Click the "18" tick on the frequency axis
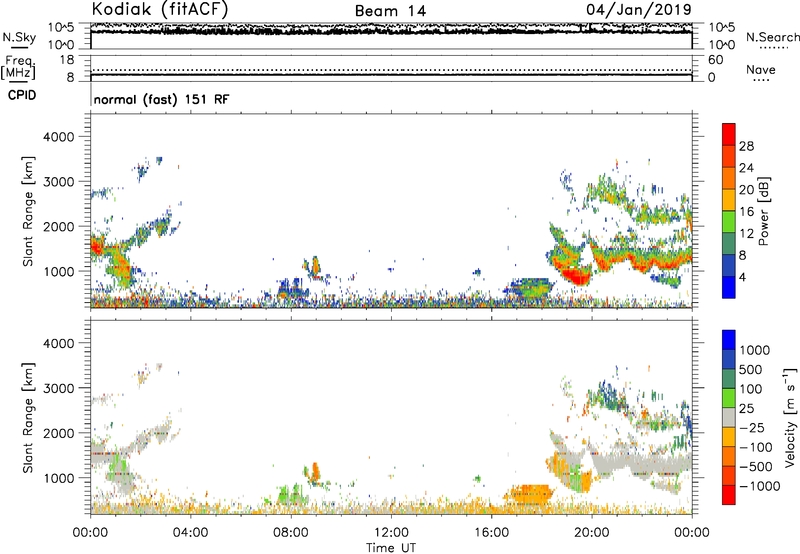The image size is (800, 554). pos(67,60)
